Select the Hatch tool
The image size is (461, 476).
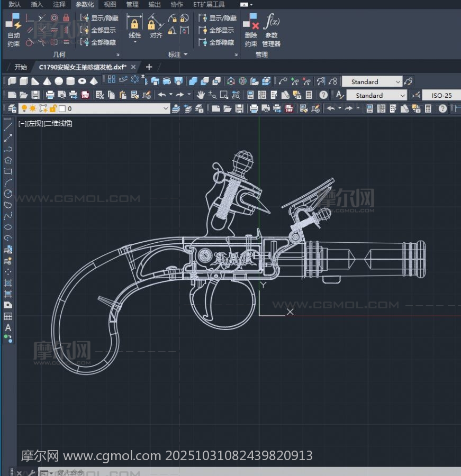[x=8, y=283]
